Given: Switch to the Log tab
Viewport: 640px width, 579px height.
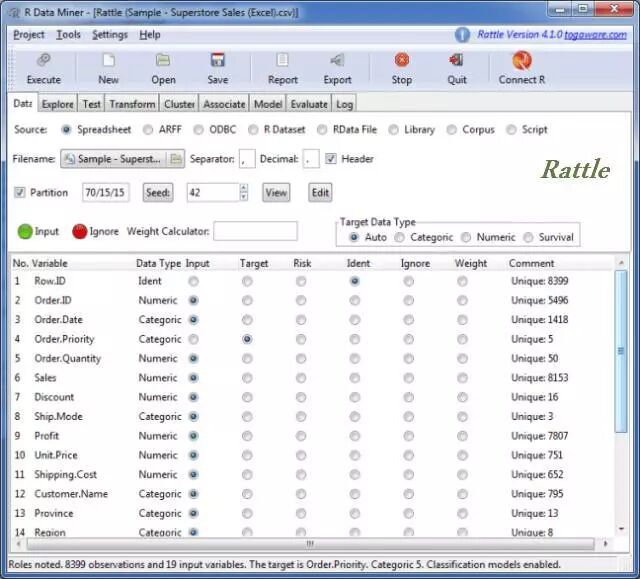Looking at the screenshot, I should coord(344,104).
